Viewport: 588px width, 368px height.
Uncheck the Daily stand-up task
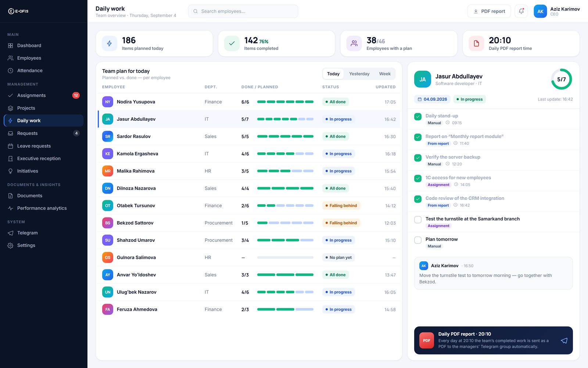coord(418,117)
